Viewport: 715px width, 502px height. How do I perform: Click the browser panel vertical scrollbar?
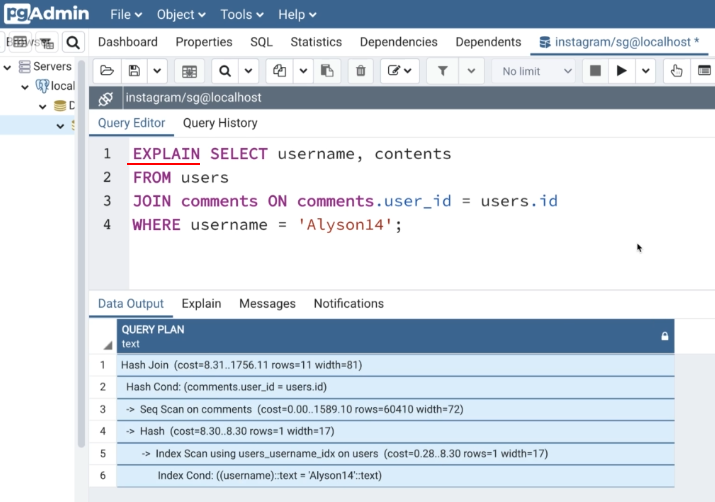tap(81, 253)
